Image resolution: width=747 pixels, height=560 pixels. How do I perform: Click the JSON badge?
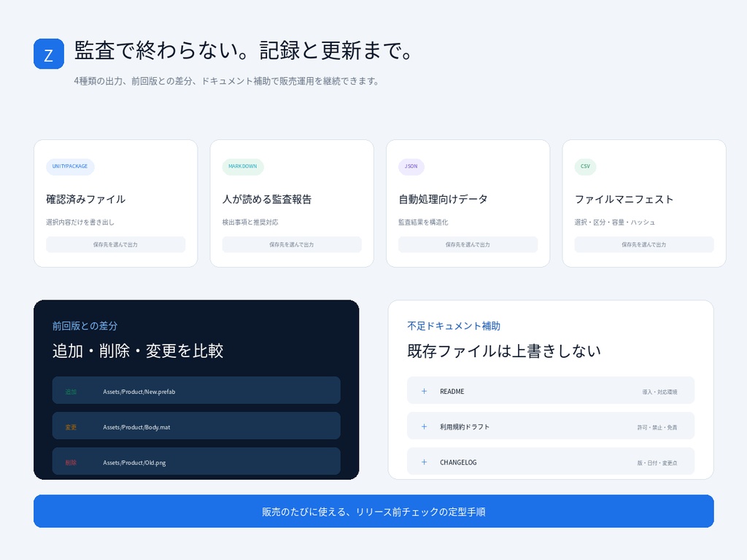[x=411, y=167]
